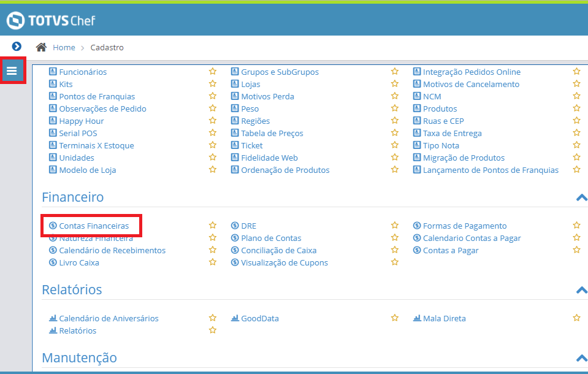Click the Relatórios chart icon
588x374 pixels.
pos(53,330)
